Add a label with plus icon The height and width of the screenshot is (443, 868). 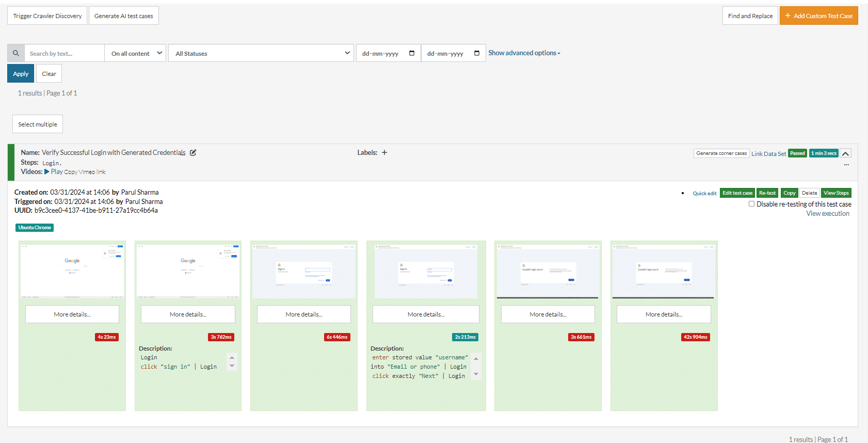coord(384,152)
